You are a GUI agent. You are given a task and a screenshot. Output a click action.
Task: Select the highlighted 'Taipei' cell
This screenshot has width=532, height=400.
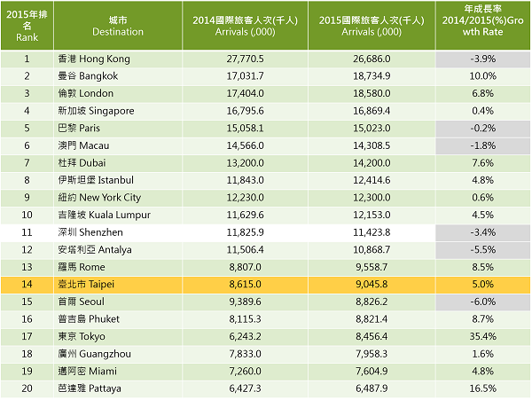[x=118, y=285]
